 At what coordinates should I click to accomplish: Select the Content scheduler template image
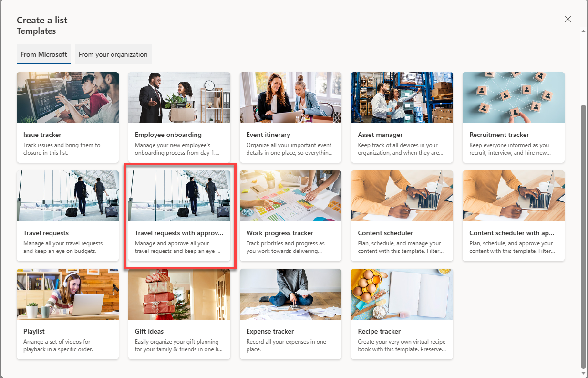click(402, 196)
